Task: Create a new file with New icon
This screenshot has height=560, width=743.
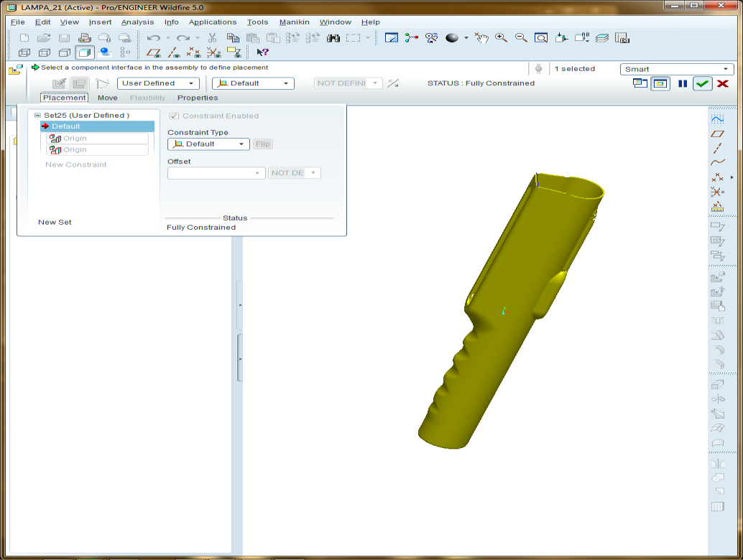Action: 24,38
